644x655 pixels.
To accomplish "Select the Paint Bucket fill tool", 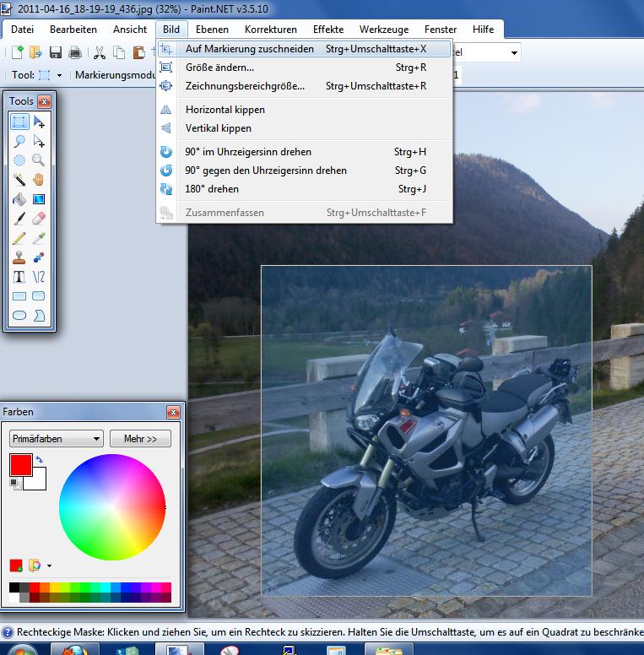I will click(x=19, y=199).
